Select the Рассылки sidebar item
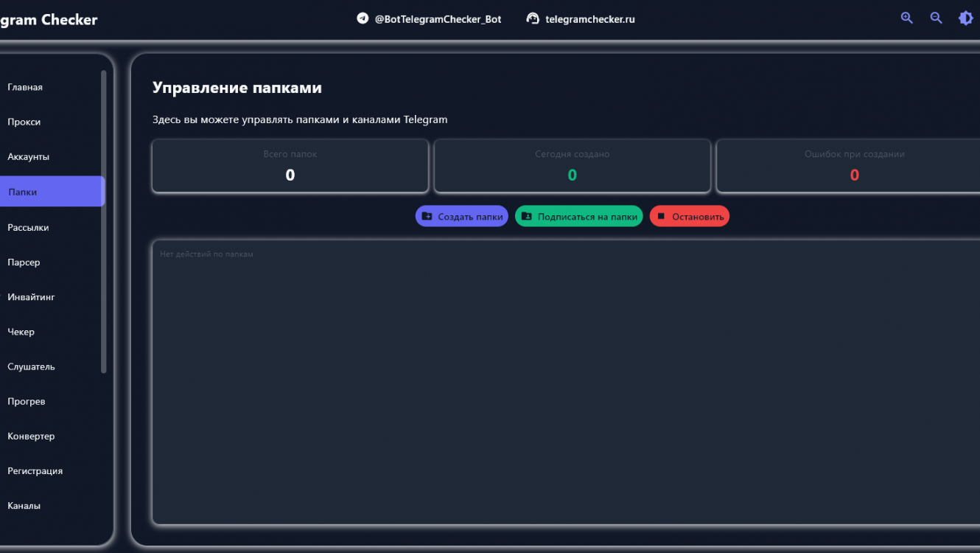This screenshot has width=980, height=553. 28,227
